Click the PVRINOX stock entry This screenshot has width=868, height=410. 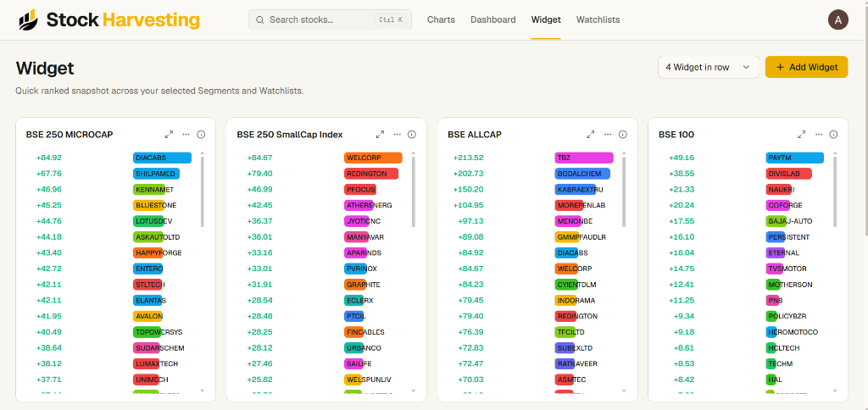tap(361, 269)
